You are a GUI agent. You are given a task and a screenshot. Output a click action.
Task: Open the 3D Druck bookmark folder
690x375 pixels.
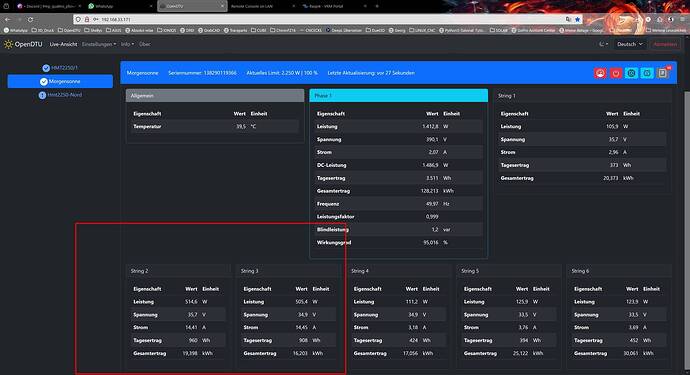(43, 30)
